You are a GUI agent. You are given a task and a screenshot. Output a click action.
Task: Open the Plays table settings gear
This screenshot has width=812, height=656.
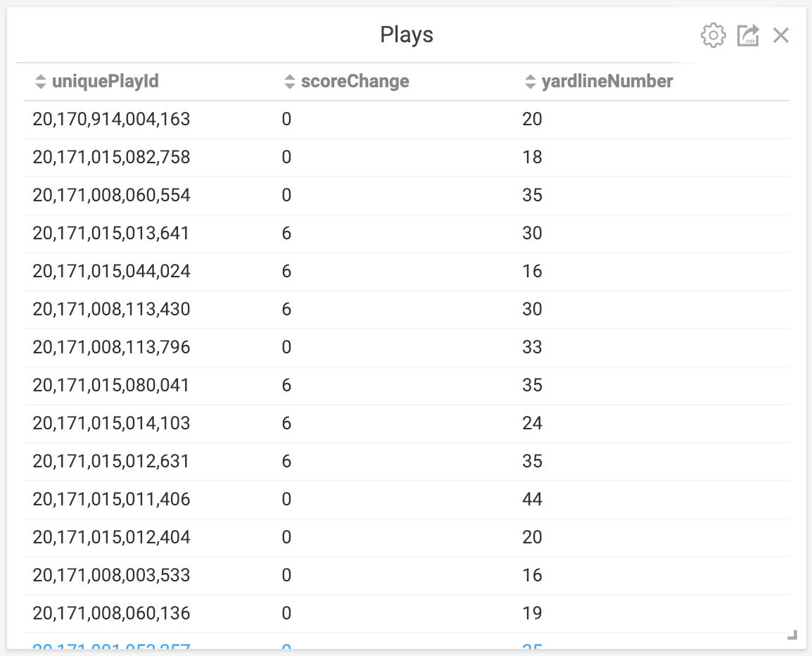coord(713,35)
